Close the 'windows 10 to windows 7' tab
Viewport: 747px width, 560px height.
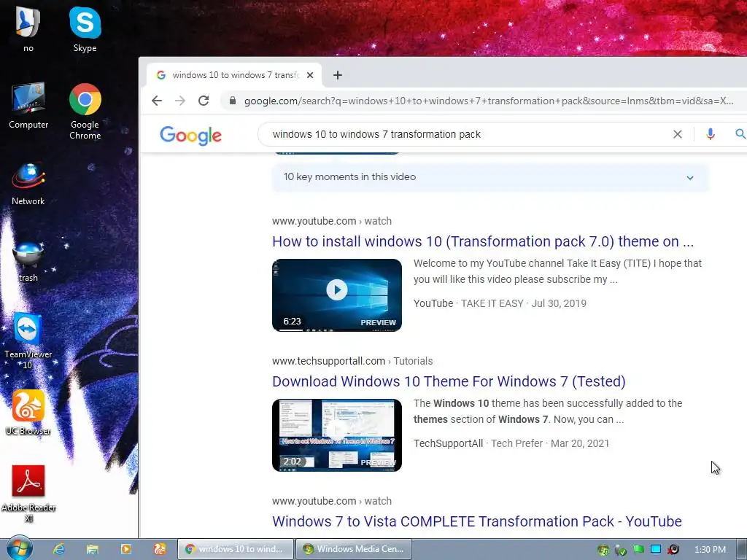pyautogui.click(x=310, y=75)
